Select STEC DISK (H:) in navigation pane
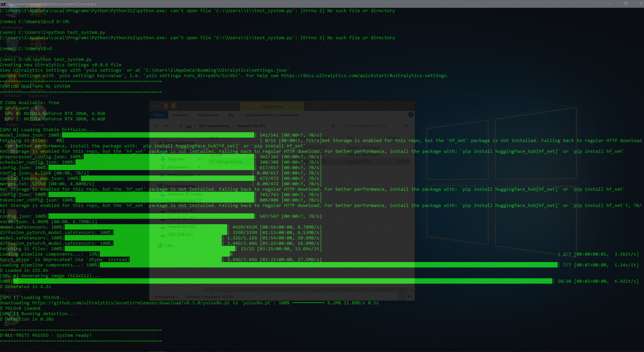The image size is (644, 352). click(x=180, y=235)
